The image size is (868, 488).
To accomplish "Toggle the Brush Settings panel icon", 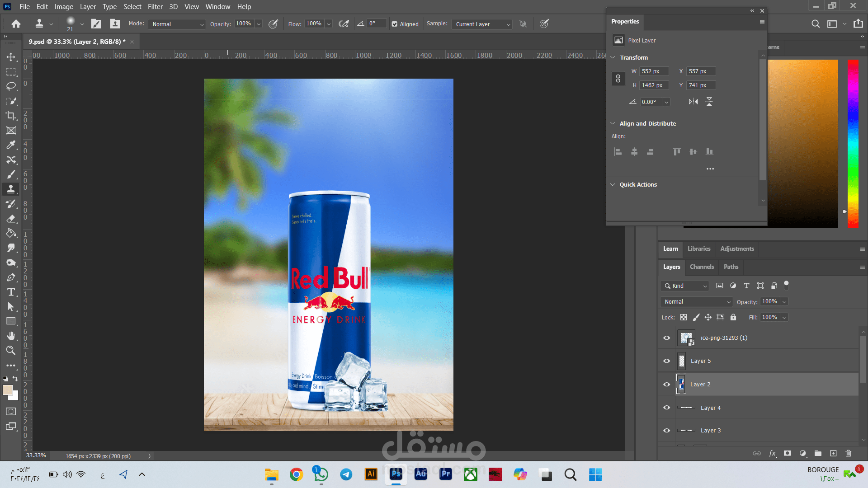I will point(96,24).
